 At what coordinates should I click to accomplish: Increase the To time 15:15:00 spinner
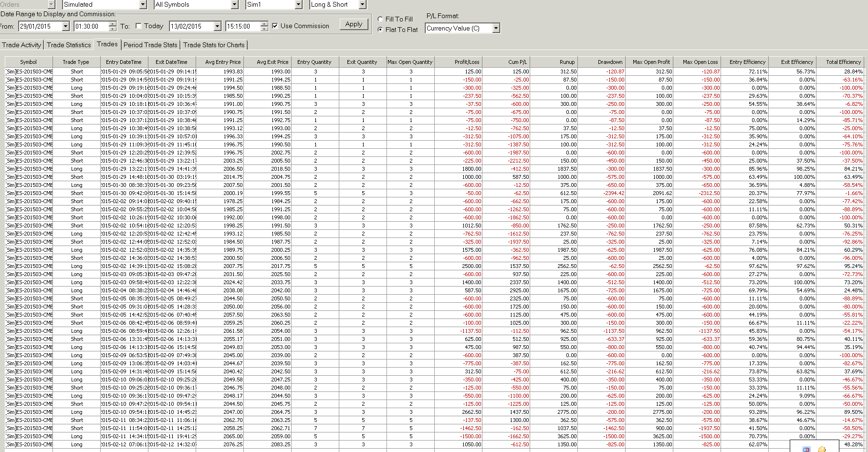pyautogui.click(x=264, y=24)
